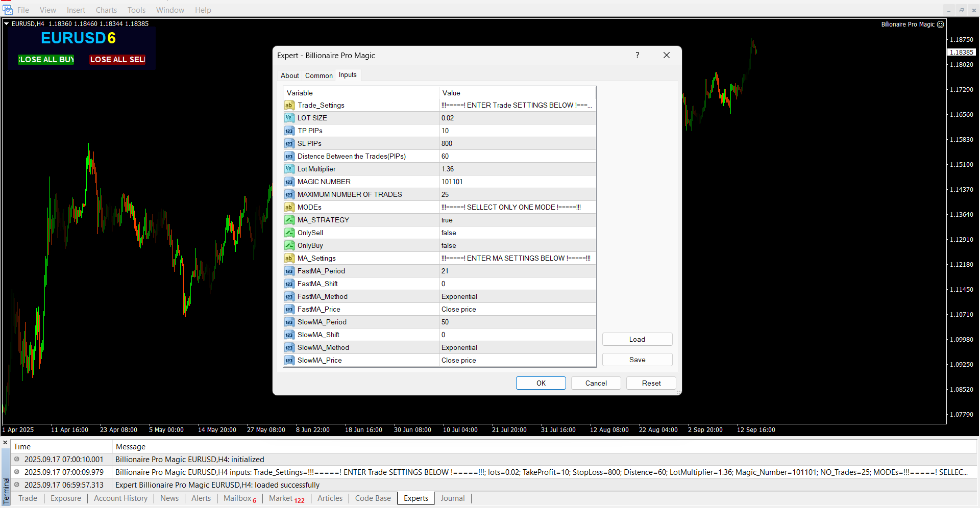Click the MetaTrader application logo icon
Screen dimensions: 980x508
[7, 10]
